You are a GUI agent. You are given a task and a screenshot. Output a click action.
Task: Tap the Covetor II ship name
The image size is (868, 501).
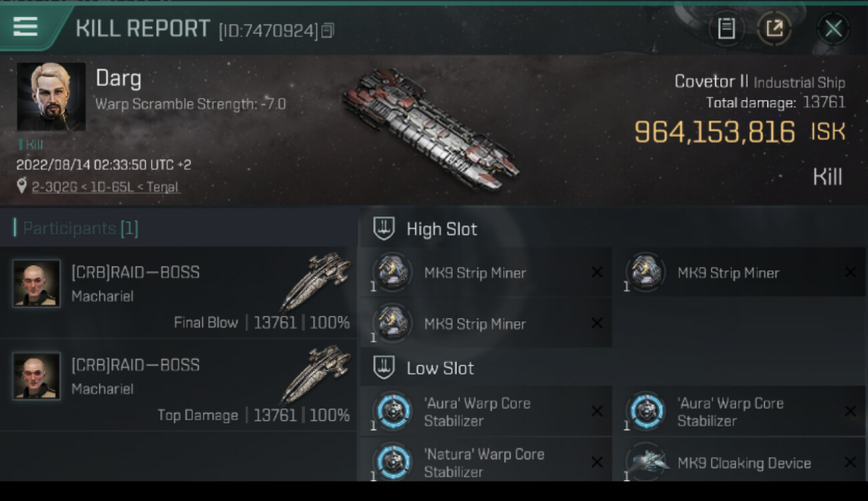711,81
